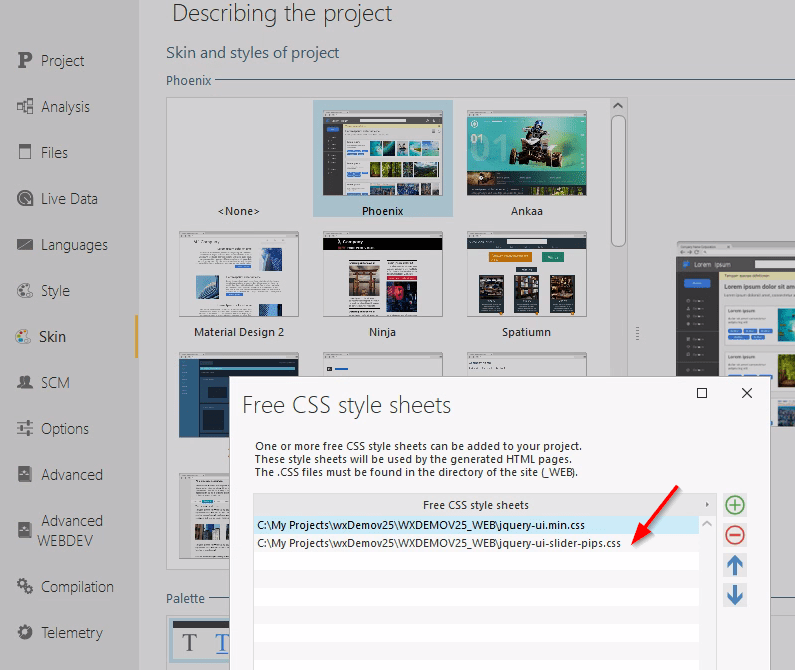Open SCM section
This screenshot has height=670, width=795.
(x=55, y=383)
